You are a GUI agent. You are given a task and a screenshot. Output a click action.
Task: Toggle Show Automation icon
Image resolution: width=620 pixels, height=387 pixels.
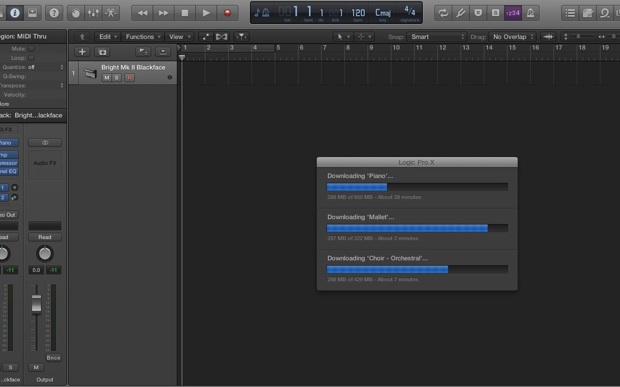pos(206,37)
